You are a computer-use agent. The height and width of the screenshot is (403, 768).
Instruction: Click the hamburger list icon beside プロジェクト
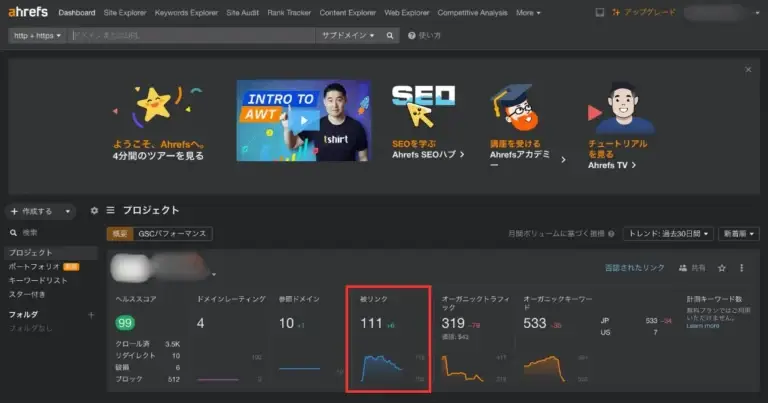110,211
